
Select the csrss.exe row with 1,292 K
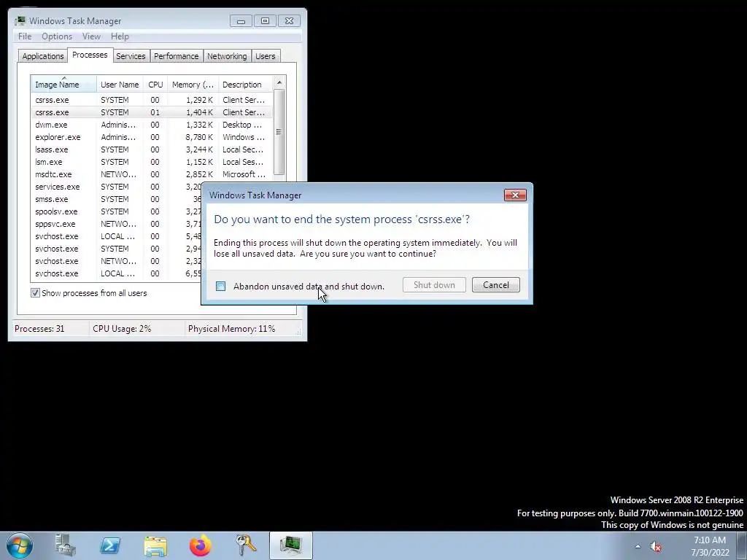[152, 100]
